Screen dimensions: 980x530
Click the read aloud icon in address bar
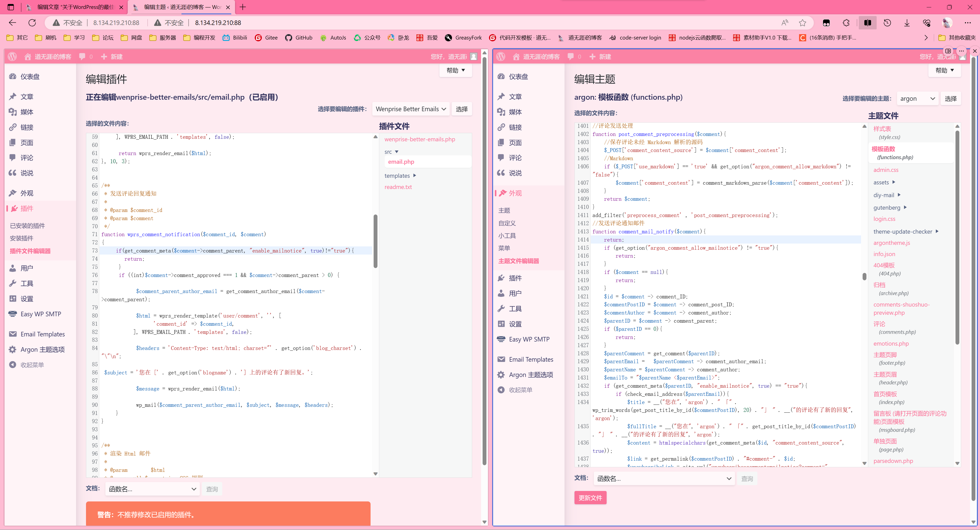[785, 23]
